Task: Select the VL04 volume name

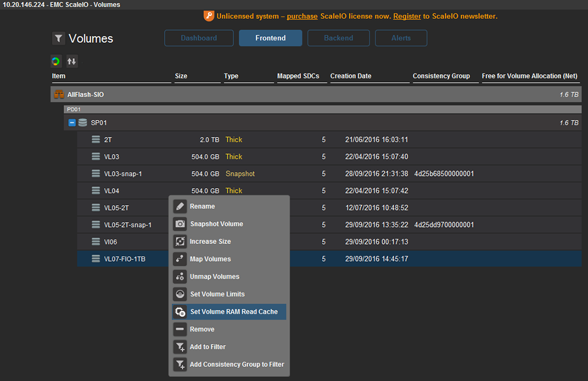Action: 111,191
